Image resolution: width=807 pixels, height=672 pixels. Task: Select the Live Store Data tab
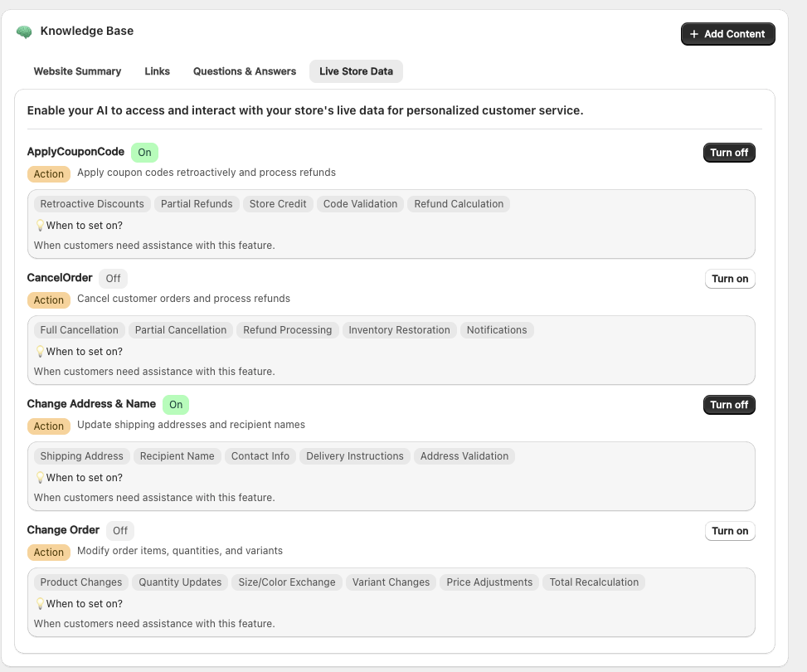coord(356,71)
